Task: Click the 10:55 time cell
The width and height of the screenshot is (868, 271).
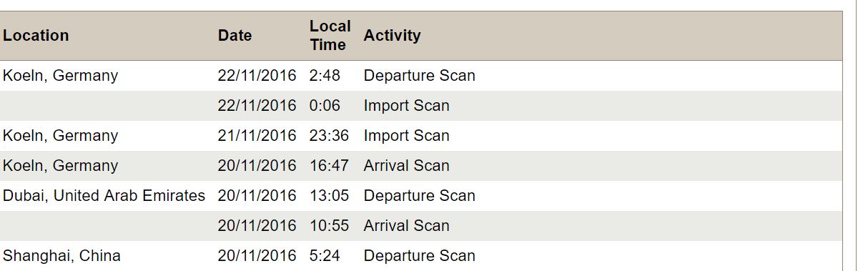Action: (329, 226)
